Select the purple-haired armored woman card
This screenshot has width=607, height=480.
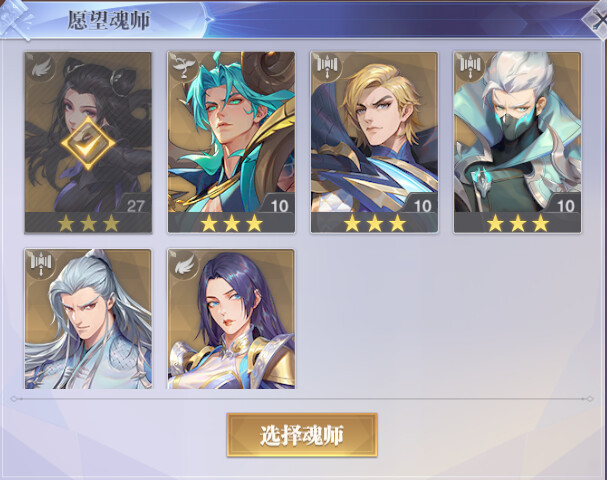(231, 319)
